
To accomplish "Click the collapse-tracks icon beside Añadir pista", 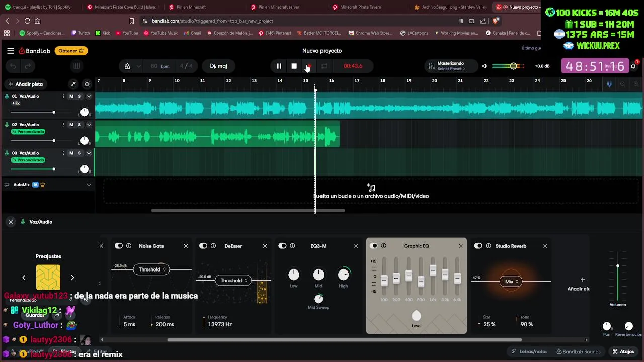I will 87,84.
